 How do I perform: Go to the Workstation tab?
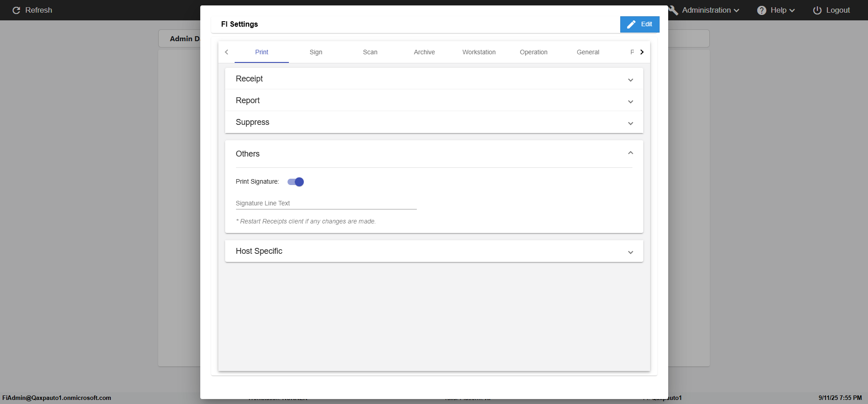[479, 52]
